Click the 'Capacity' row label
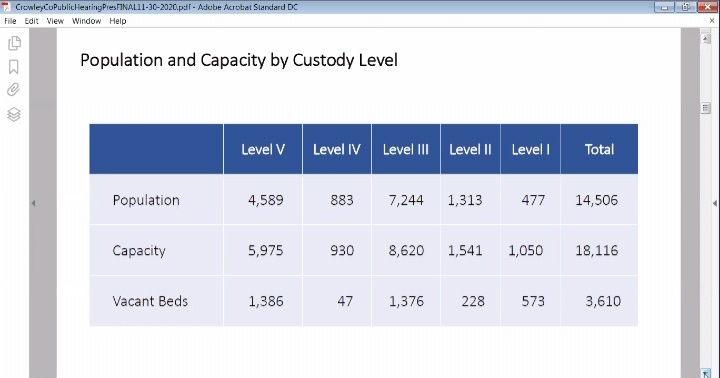 [139, 251]
